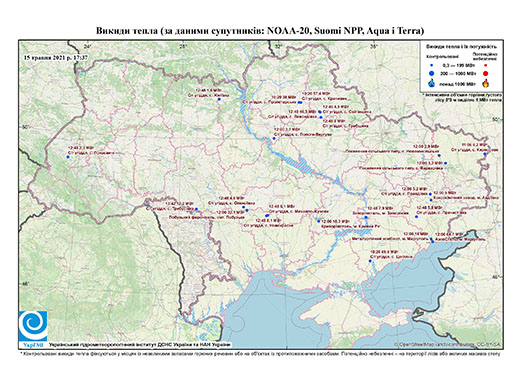Screen dimensions: 520x368
Task: Click the '12:48 1,6 МВт' label
Action: (209, 90)
